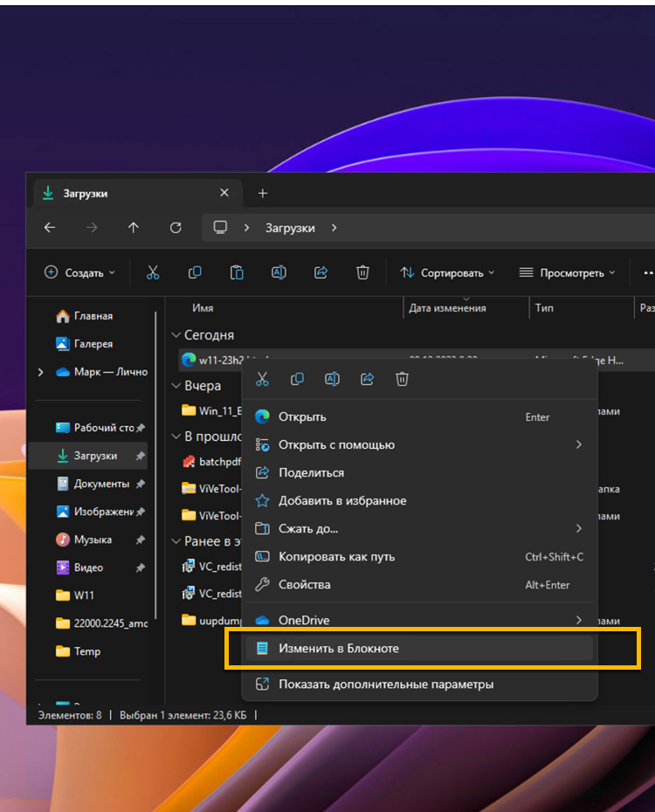This screenshot has width=655, height=812.
Task: Click the Paste icon in Explorer toolbar
Action: pos(237,273)
